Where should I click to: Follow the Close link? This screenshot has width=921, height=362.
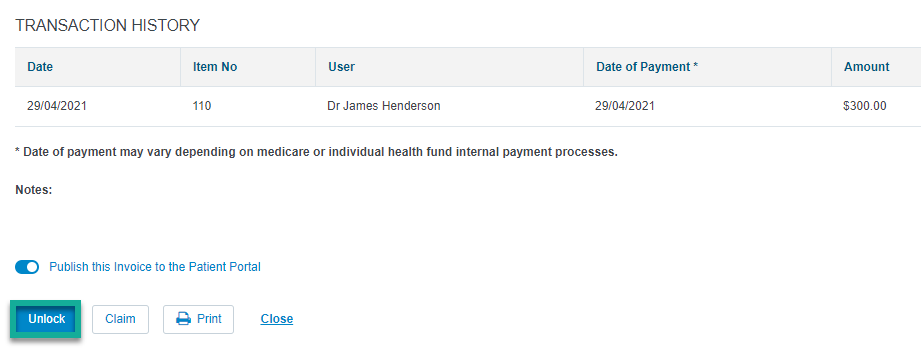point(277,319)
